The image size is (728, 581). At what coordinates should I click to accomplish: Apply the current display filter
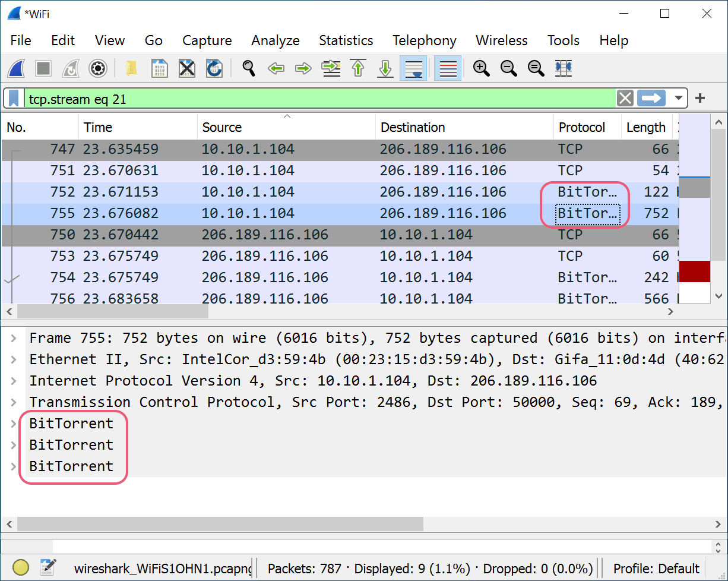[x=653, y=97]
